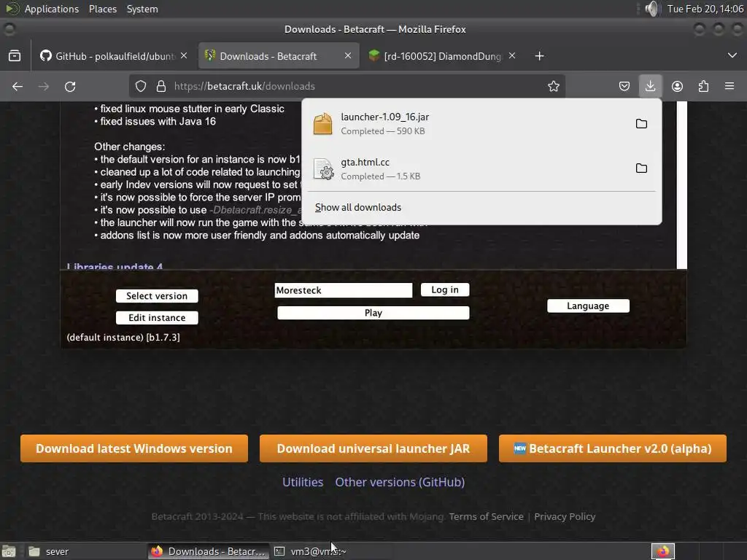Open the Applications menu
The height and width of the screenshot is (560, 747).
[x=52, y=9]
